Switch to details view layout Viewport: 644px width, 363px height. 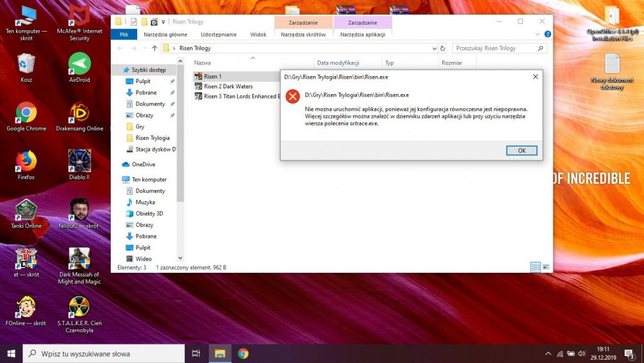(536, 267)
